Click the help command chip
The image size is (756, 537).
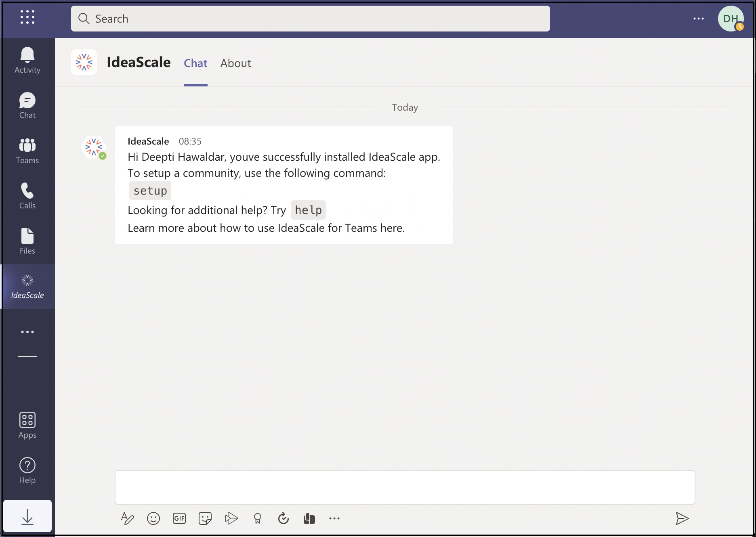tap(308, 210)
